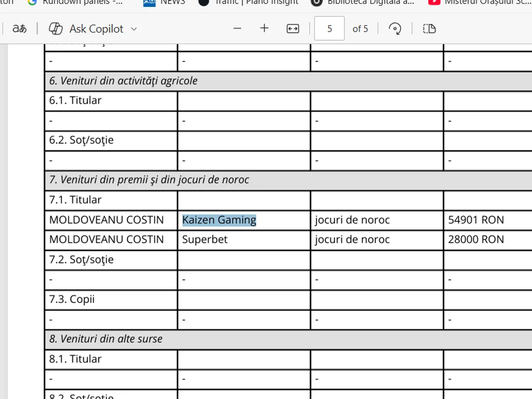532x399 pixels.
Task: Rotate the PDF page
Action: (x=395, y=29)
